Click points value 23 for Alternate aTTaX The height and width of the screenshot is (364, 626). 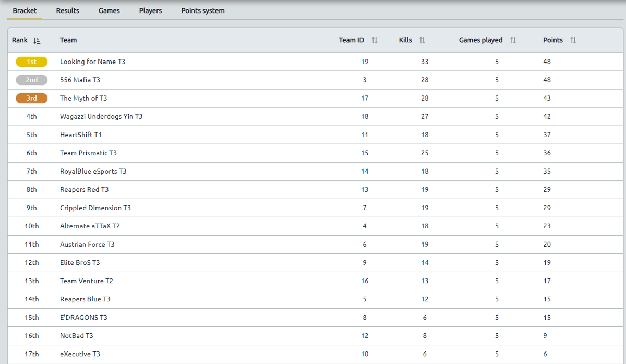(x=547, y=226)
